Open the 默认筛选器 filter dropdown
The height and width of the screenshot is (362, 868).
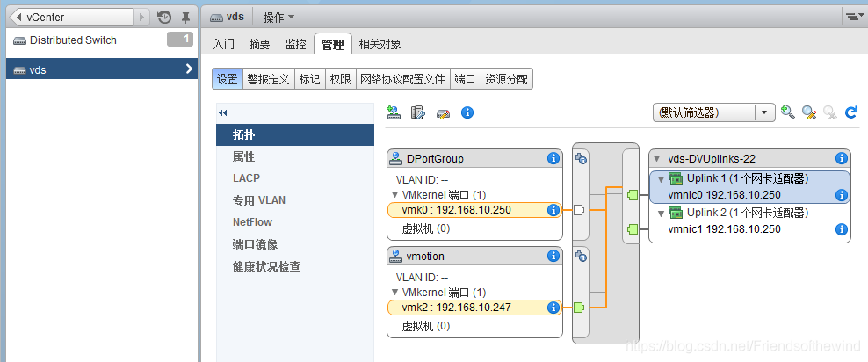[713, 112]
